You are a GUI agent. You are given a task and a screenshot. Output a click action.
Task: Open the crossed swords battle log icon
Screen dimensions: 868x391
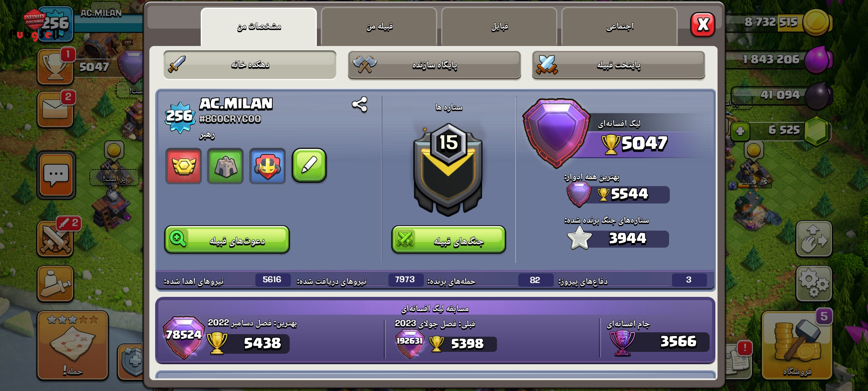[55, 239]
